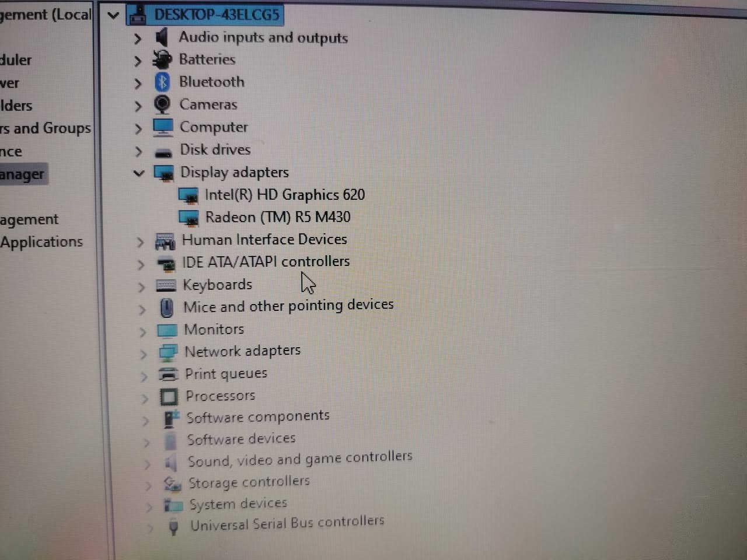Select Radeon (TM) R5 M430 adapter
The height and width of the screenshot is (560, 747).
tap(278, 218)
